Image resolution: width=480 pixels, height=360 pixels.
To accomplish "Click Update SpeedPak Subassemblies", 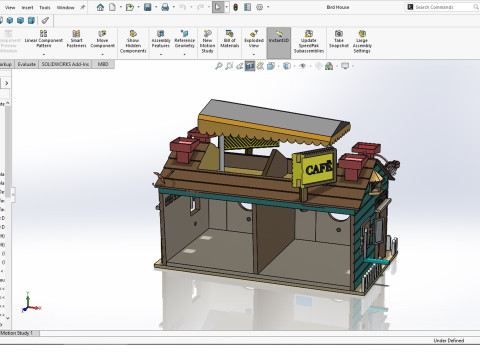I will tap(309, 42).
